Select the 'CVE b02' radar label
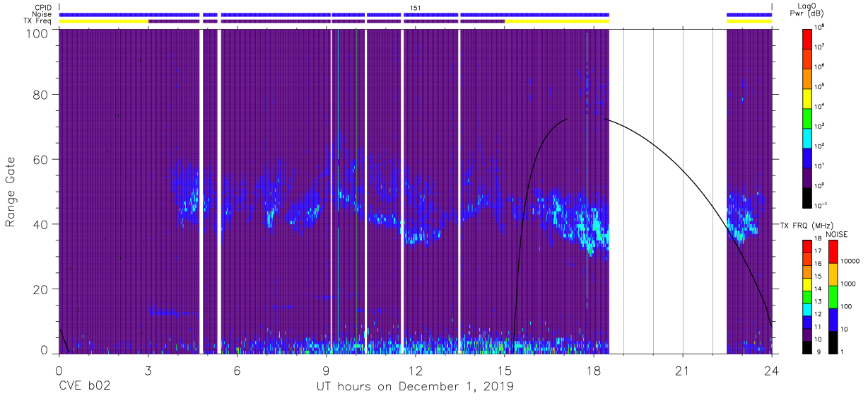 pyautogui.click(x=84, y=387)
